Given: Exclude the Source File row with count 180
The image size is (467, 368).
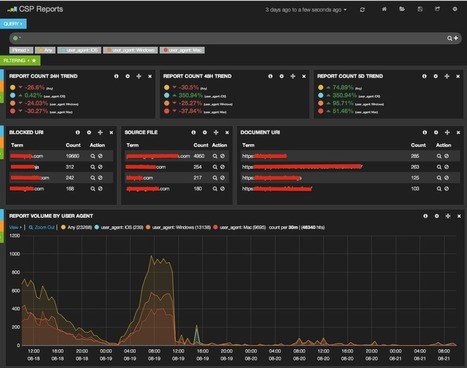Looking at the screenshot, I should 222,189.
